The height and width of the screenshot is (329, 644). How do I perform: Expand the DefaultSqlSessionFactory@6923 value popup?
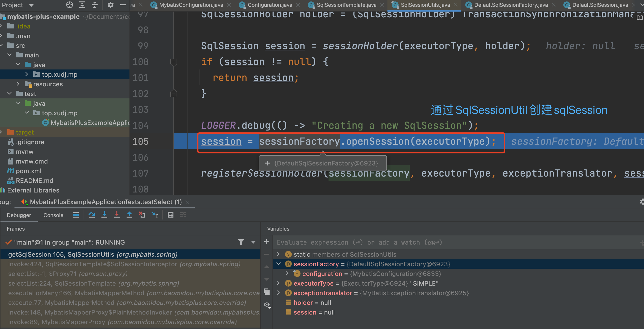click(x=267, y=163)
